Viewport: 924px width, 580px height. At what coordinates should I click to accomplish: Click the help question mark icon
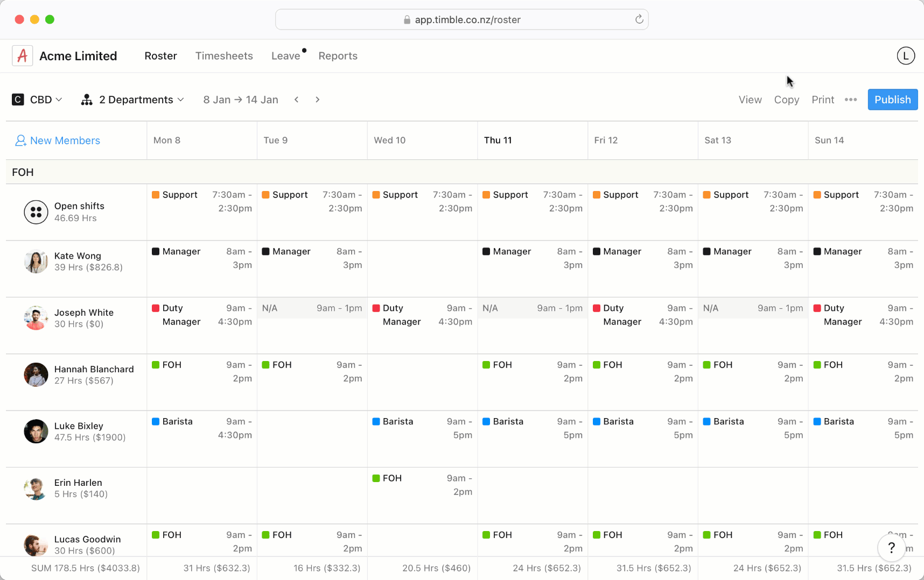coord(891,548)
